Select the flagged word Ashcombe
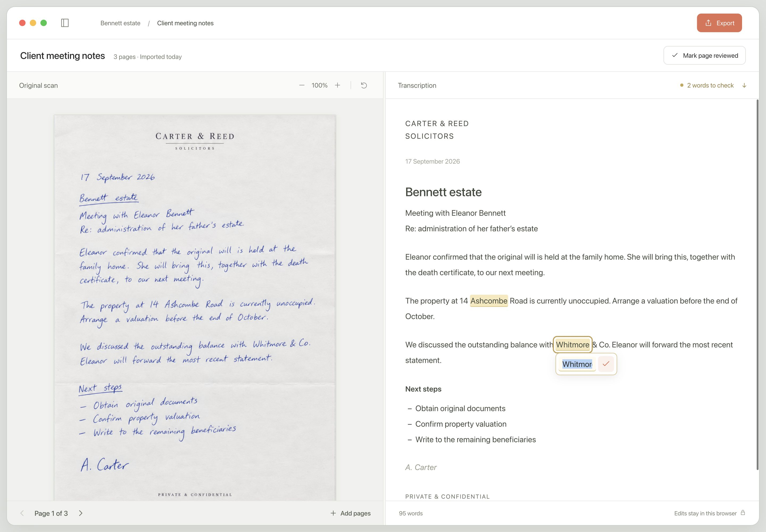Viewport: 766px width, 532px height. point(489,301)
